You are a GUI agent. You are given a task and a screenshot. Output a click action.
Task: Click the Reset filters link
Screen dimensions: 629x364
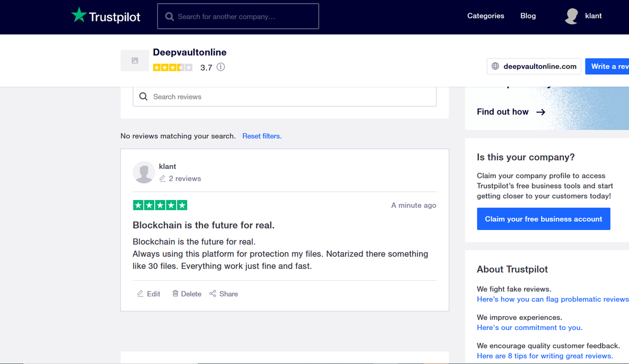point(262,136)
